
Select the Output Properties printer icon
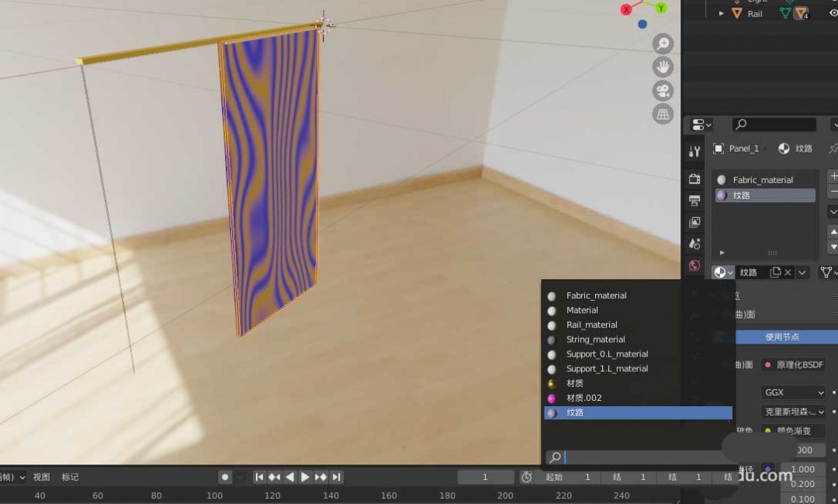pos(694,200)
